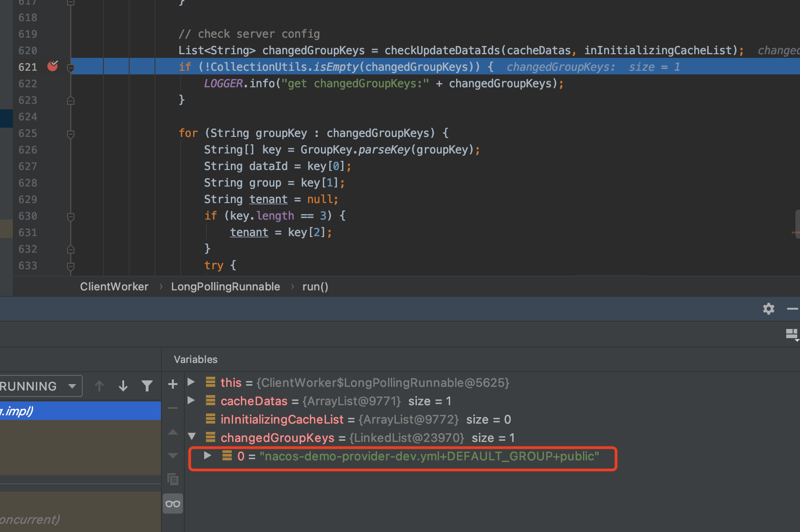Click parseKey method call on line 626
Viewport: 800px width, 532px height.
click(384, 150)
